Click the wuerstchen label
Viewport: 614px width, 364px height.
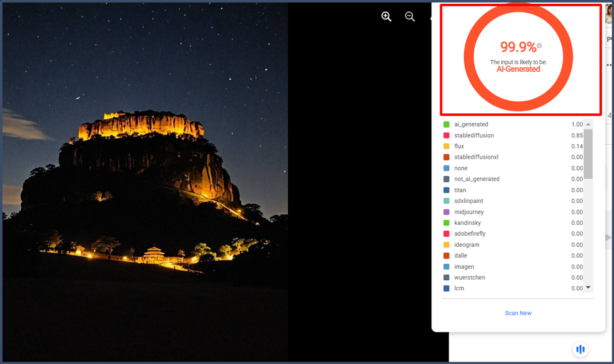tap(470, 278)
